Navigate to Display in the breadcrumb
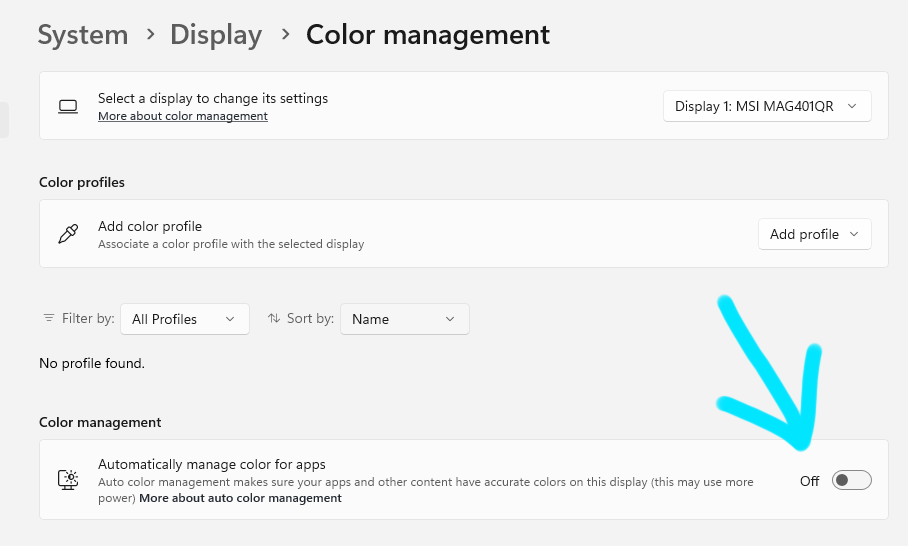 pos(216,35)
